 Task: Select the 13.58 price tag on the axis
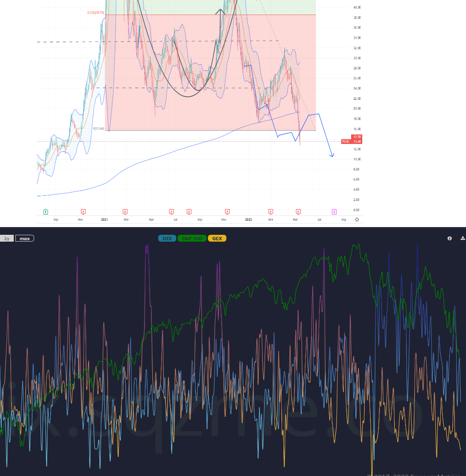[x=357, y=137]
